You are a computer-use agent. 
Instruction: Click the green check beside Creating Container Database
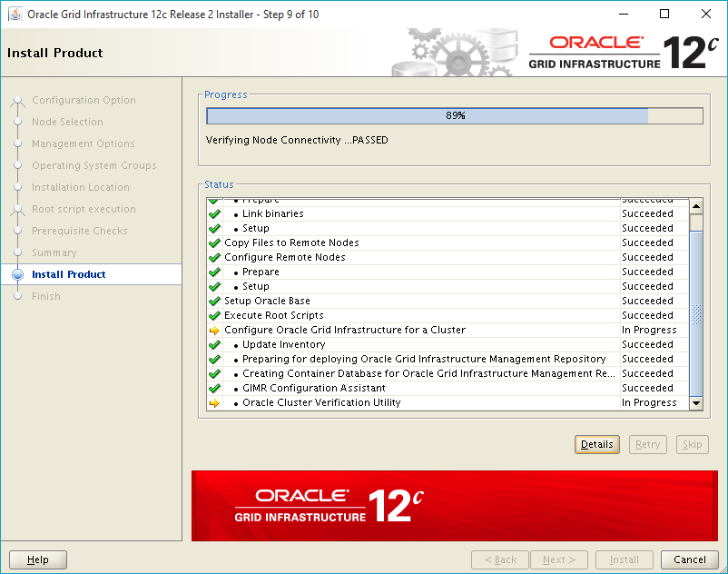pos(214,373)
